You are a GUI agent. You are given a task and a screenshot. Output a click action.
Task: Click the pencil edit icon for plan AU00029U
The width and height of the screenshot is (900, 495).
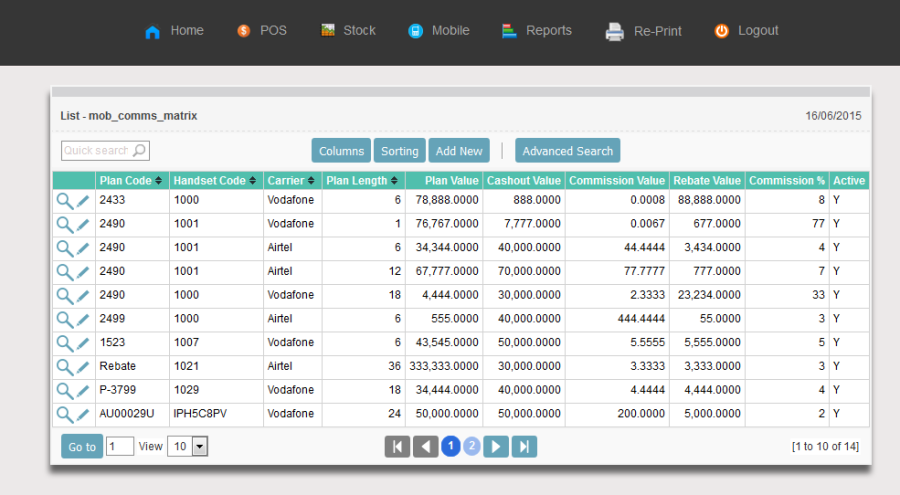[x=83, y=414]
